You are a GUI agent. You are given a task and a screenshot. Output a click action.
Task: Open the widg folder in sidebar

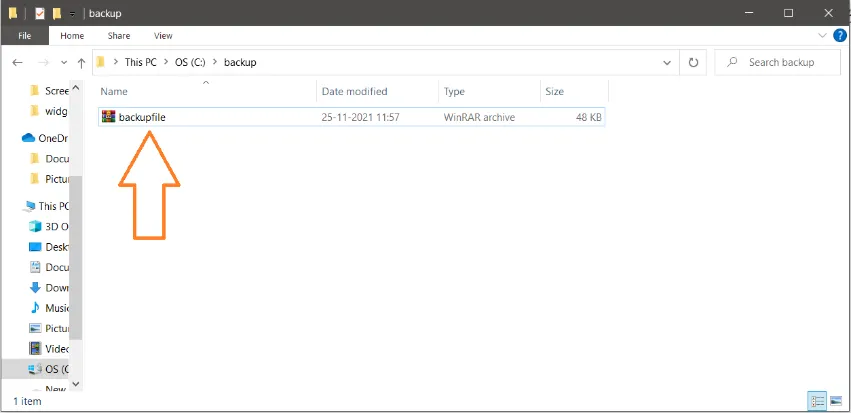click(x=49, y=111)
